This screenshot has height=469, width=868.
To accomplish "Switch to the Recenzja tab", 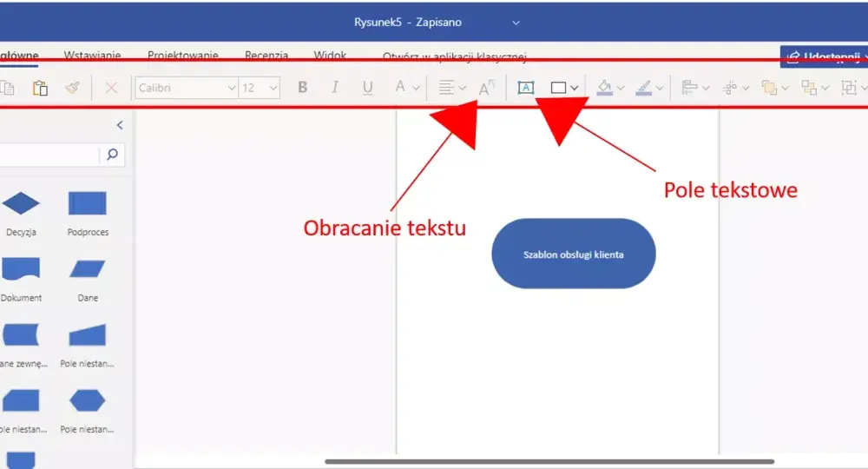I will click(266, 56).
